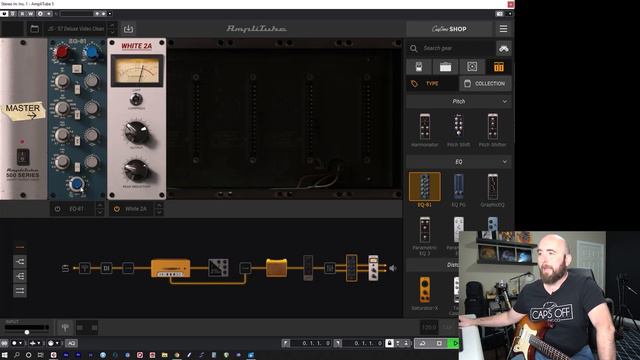Viewport: 640px width, 360px height.
Task: Click the preset up/down stepper arrows
Action: click(x=112, y=29)
